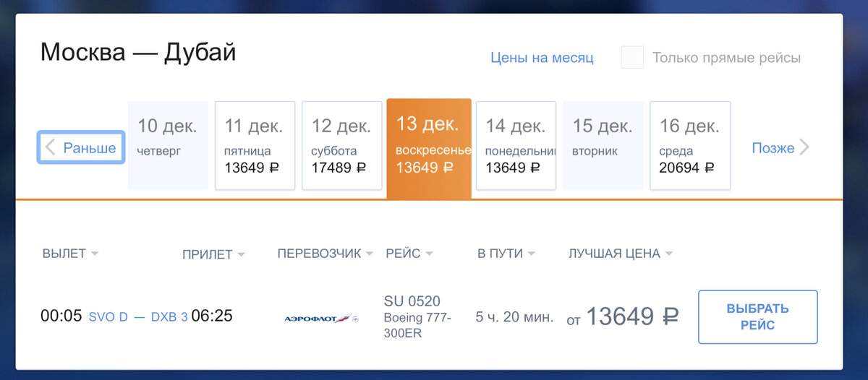
Task: Select the 12 дек. суббота date tab
Action: click(341, 145)
